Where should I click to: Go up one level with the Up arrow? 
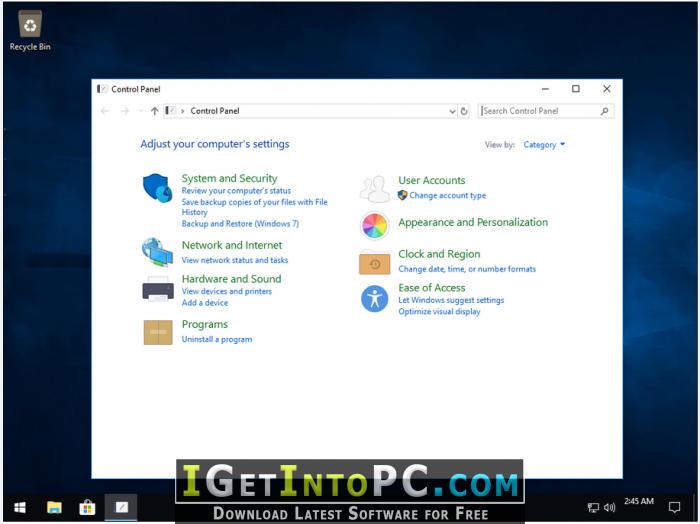[x=154, y=111]
